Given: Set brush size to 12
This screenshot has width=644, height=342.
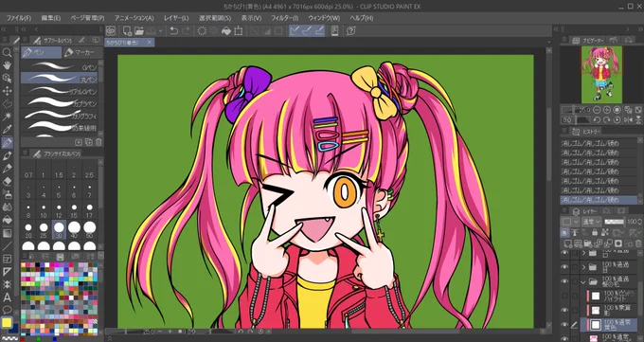Looking at the screenshot, I should 59,210.
